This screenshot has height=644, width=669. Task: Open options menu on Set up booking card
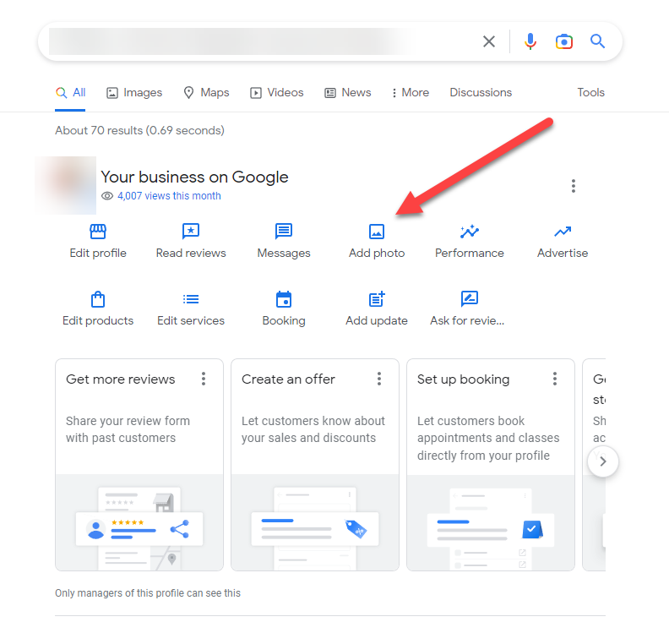pyautogui.click(x=555, y=379)
